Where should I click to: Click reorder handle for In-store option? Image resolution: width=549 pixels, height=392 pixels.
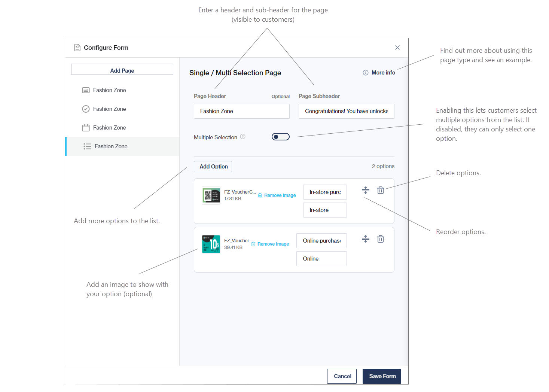[x=365, y=190]
